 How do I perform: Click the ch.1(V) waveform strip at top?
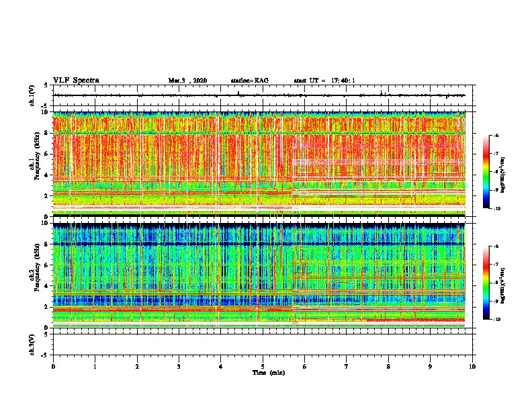pos(263,95)
